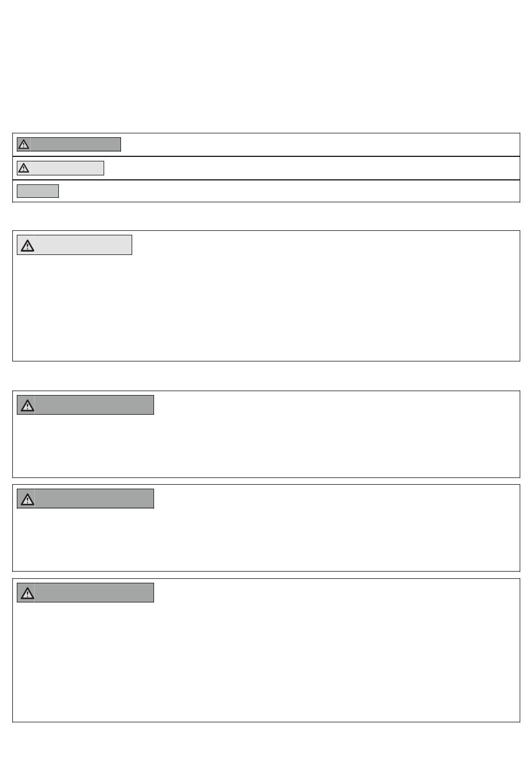Select the warning triangle in the light-gray boxed label
The height and width of the screenshot is (775, 532).
27,245
